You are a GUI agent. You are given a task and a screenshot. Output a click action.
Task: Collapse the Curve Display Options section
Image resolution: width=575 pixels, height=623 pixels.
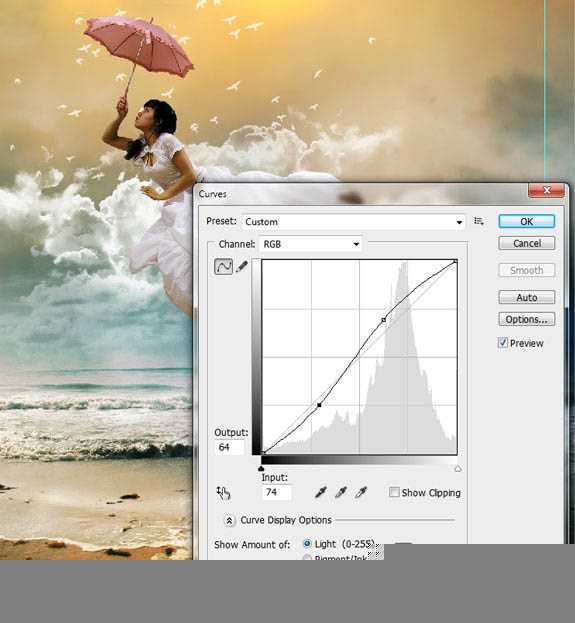229,520
